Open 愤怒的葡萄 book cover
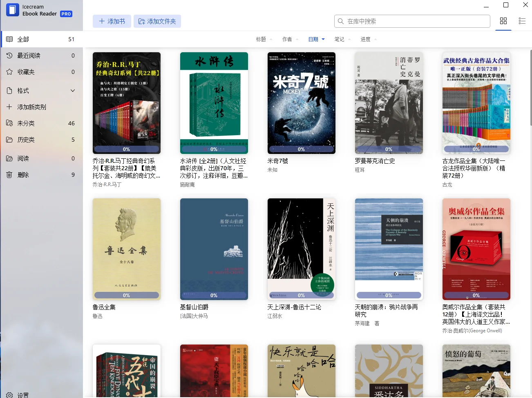 point(476,371)
